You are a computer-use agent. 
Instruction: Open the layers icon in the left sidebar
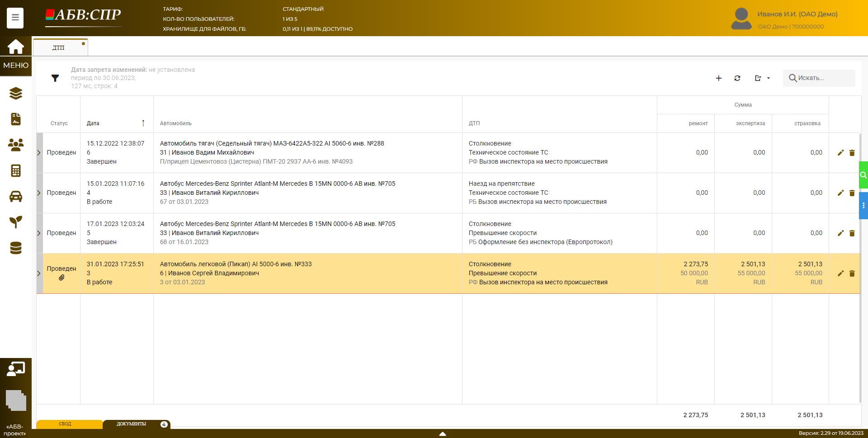click(x=15, y=94)
